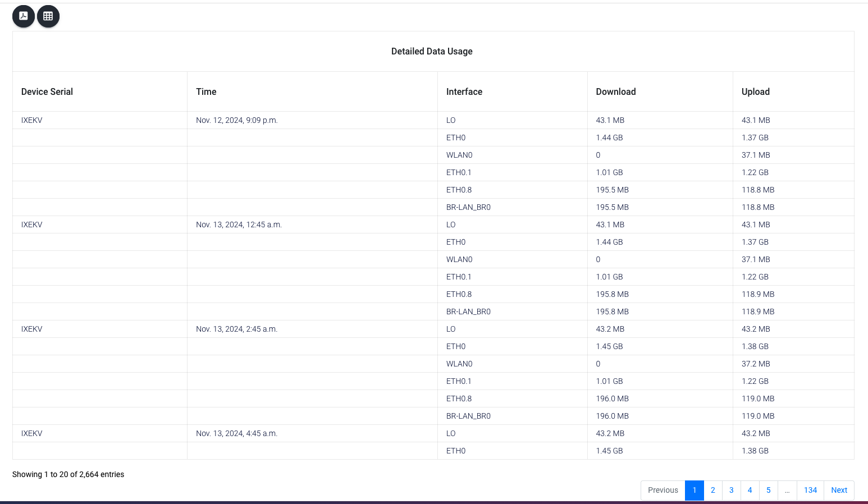Select the ETH0 row for Nov. 12

pos(455,138)
